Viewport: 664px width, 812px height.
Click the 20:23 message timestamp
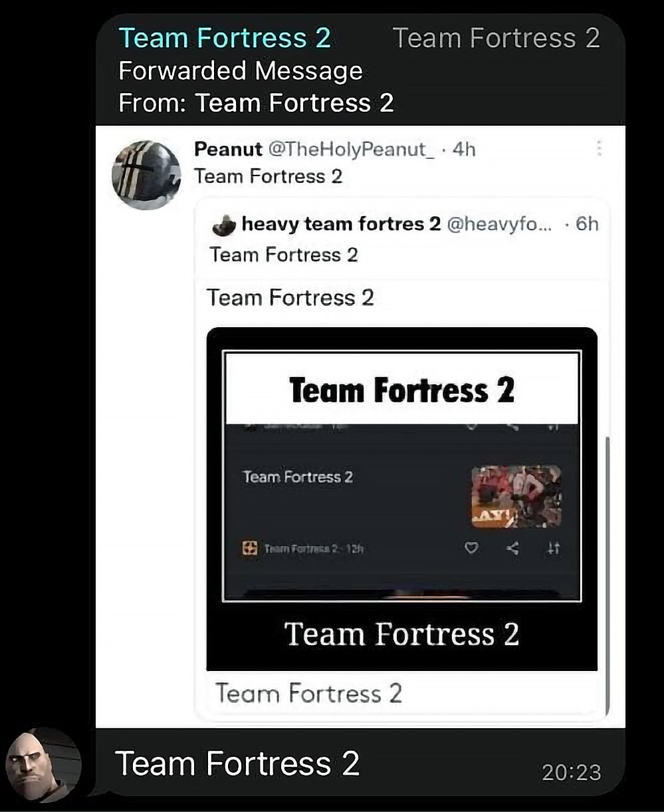(x=572, y=772)
